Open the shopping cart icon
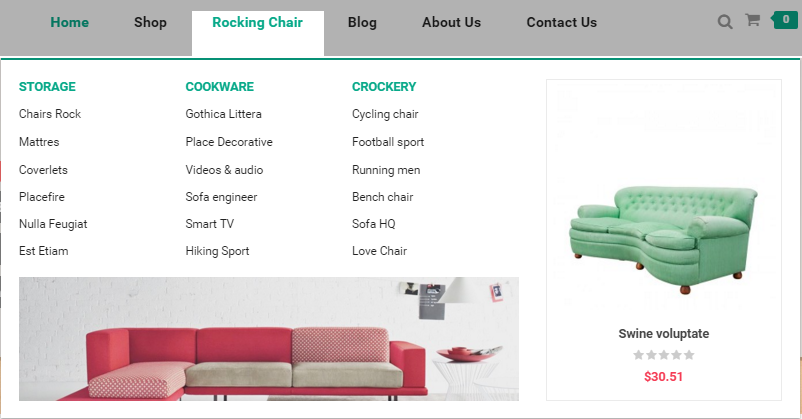 (x=753, y=21)
